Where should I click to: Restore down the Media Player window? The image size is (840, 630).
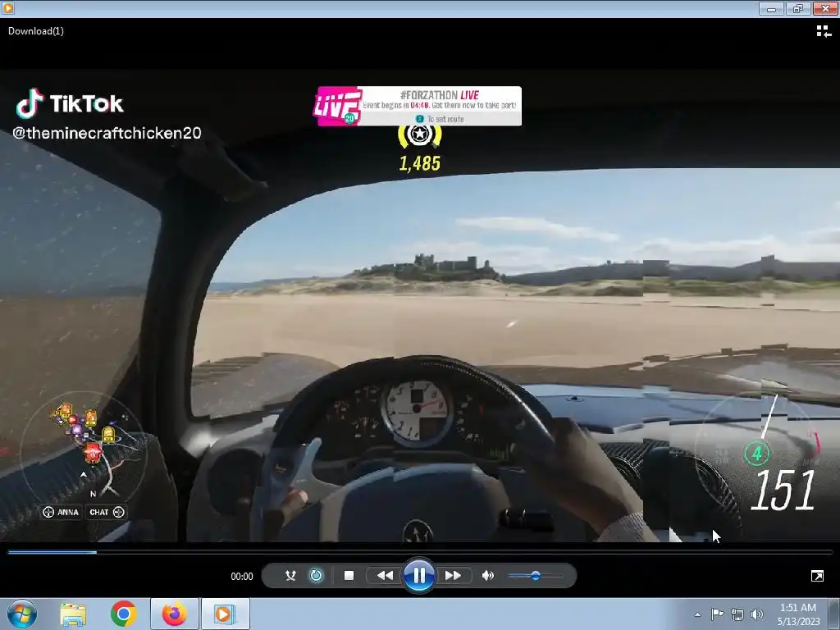coord(798,8)
